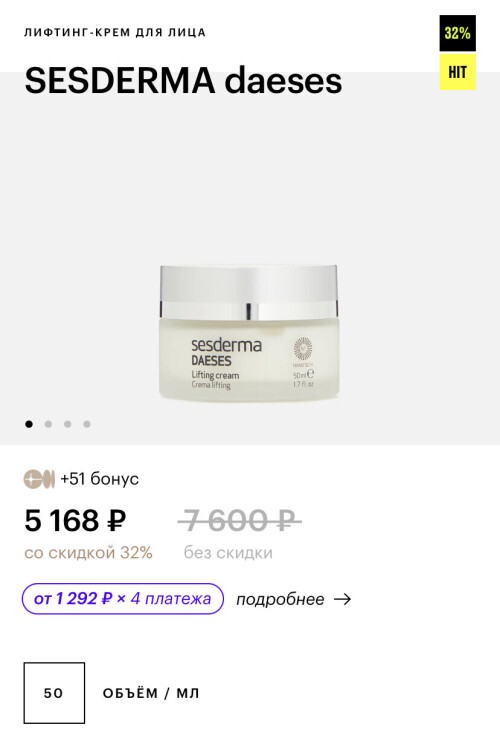
Task: Open the подробнее installment details link
Action: tap(280, 599)
